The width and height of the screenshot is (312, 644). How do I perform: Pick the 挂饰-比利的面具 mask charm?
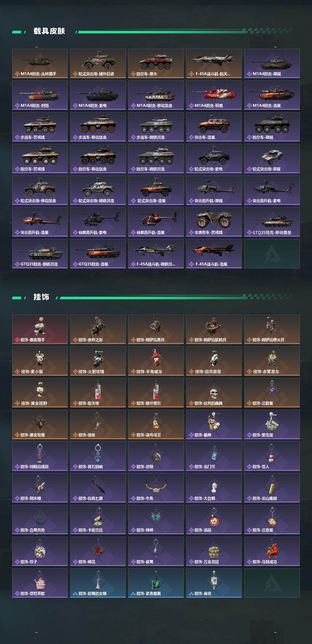pos(214,393)
